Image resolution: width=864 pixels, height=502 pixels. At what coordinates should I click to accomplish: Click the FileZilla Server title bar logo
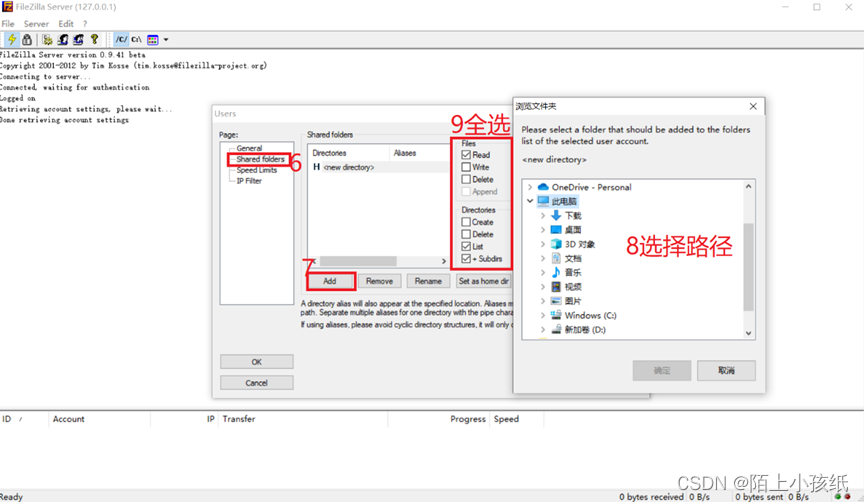(7, 7)
